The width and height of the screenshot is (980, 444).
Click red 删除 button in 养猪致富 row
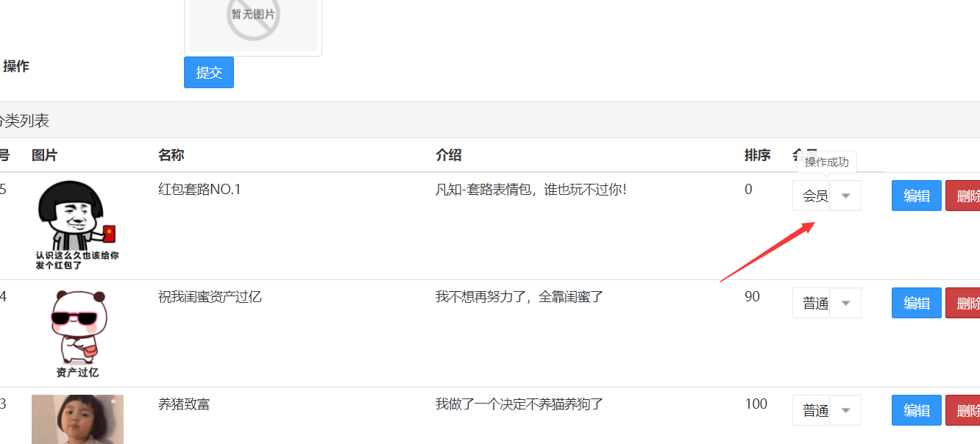[963, 410]
